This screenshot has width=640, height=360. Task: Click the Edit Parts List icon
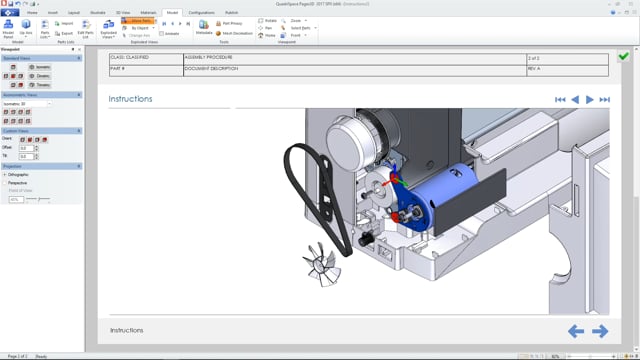85,29
